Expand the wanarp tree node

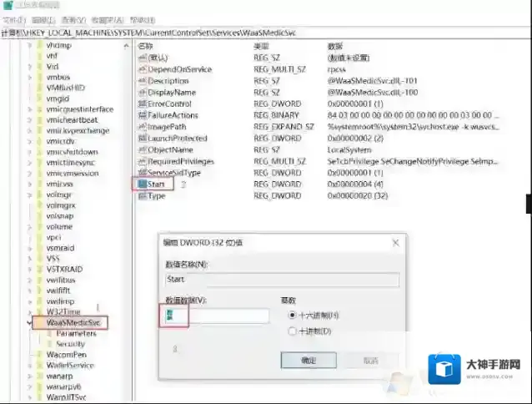(29, 376)
